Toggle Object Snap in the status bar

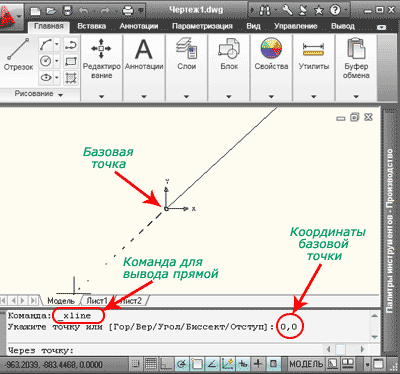pyautogui.click(x=197, y=364)
